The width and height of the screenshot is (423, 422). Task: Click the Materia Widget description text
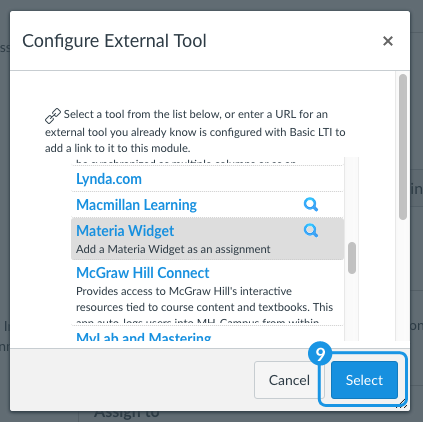pyautogui.click(x=173, y=249)
